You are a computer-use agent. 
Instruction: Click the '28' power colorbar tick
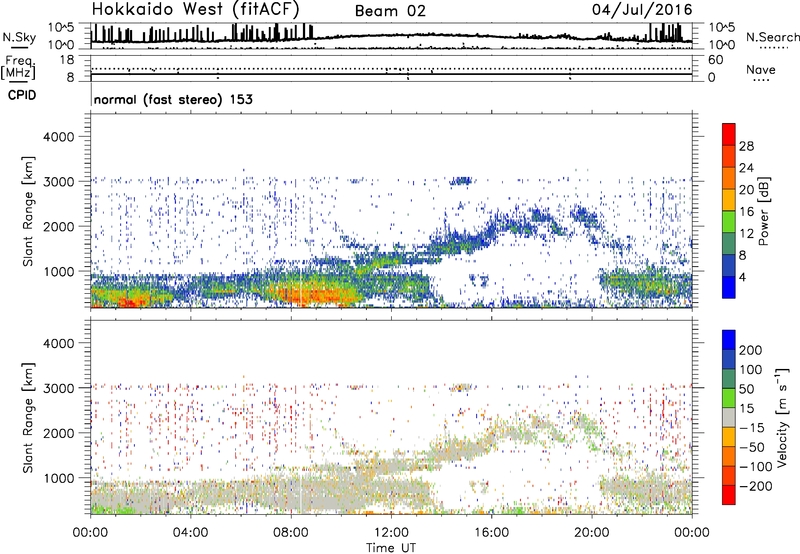[746, 146]
